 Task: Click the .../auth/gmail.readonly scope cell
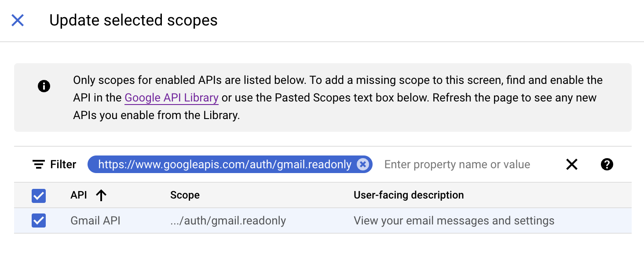(x=228, y=220)
